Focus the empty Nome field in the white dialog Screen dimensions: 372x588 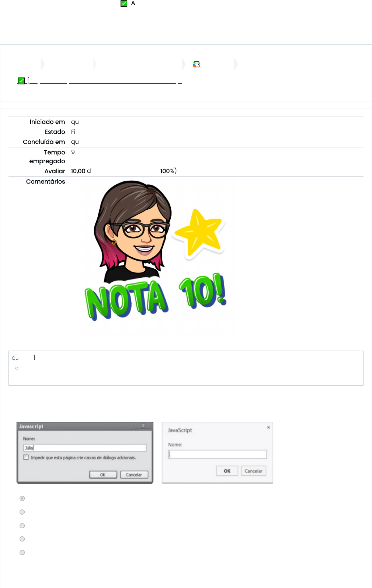217,455
